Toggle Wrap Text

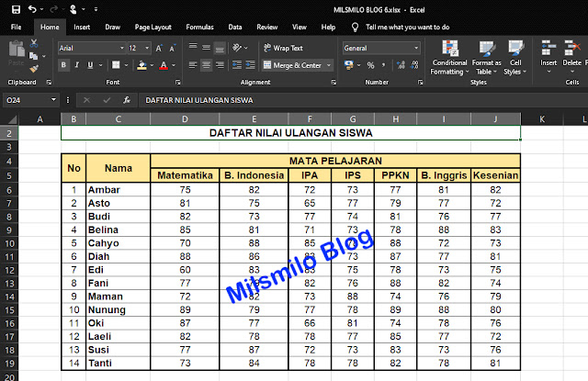[x=284, y=48]
